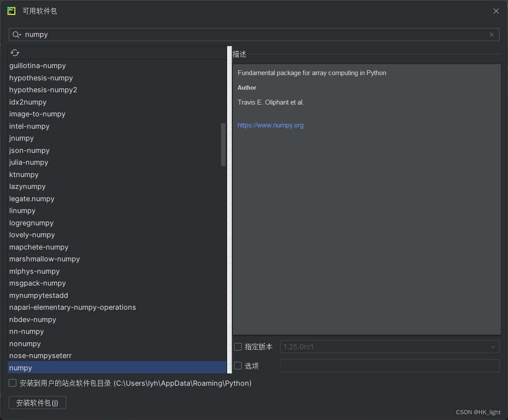
Task: Select julia-numpy package
Action: [x=117, y=163]
